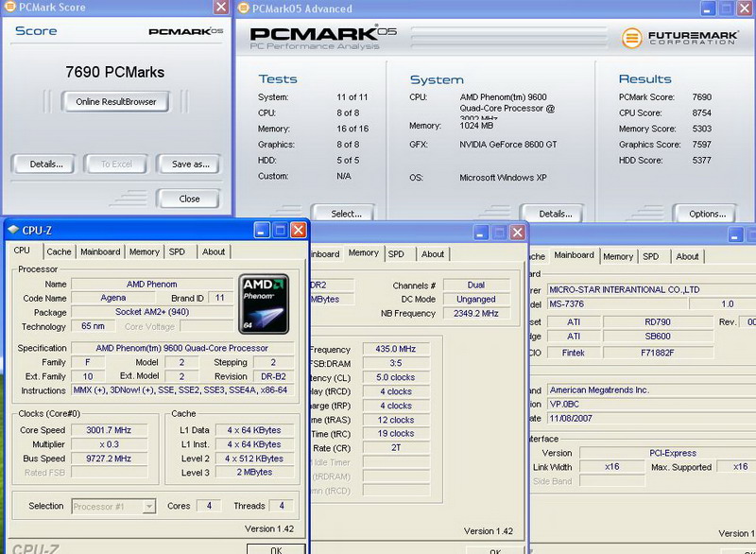This screenshot has height=554, width=756.
Task: Click the Core Speed 3001.7 MHz field
Action: pyautogui.click(x=109, y=430)
